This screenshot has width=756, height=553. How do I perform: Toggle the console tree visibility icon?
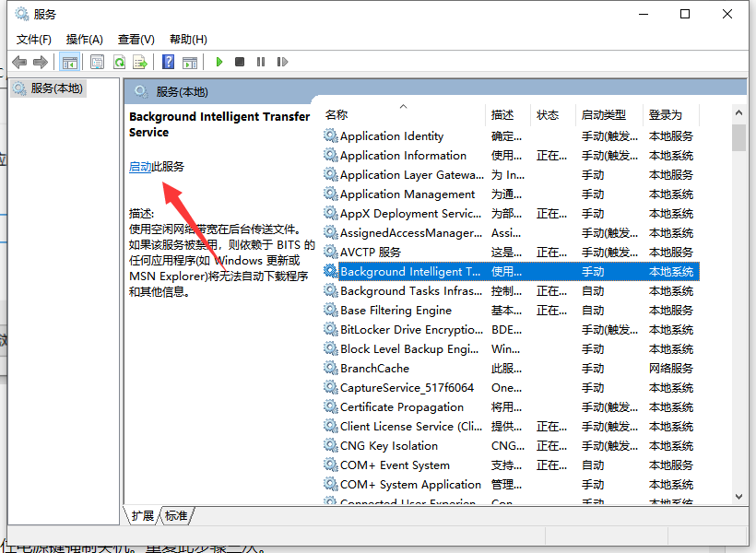[x=69, y=62]
